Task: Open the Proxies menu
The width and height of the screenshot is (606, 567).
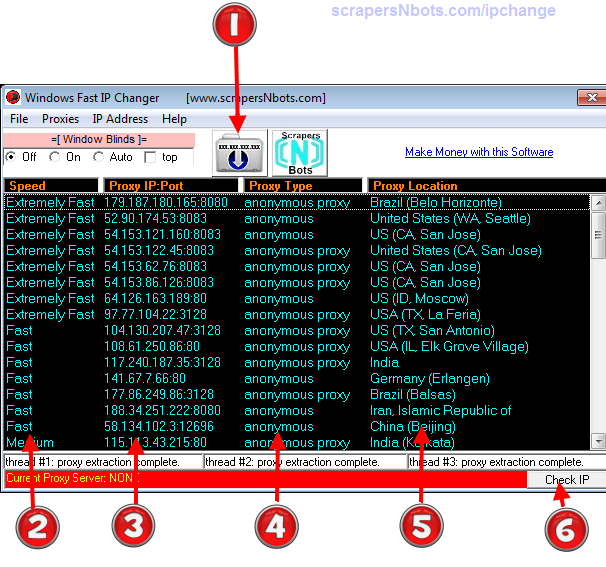Action: (x=60, y=119)
